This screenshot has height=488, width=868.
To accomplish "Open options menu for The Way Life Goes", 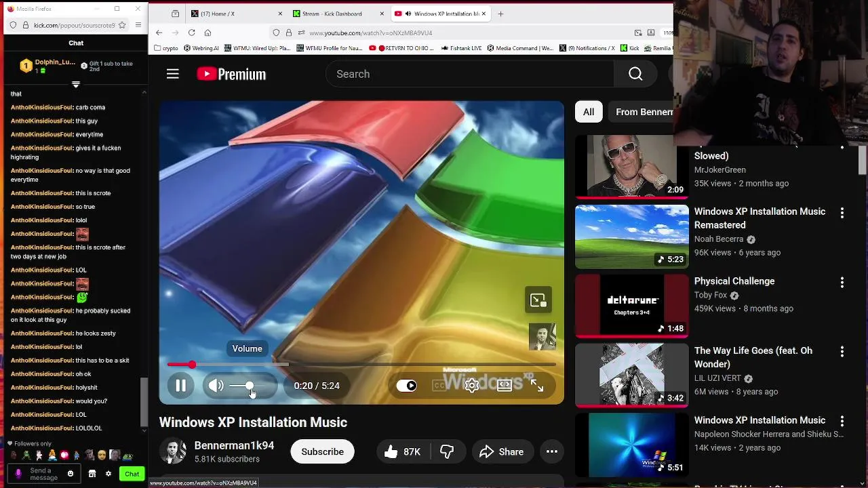I will [x=842, y=352].
